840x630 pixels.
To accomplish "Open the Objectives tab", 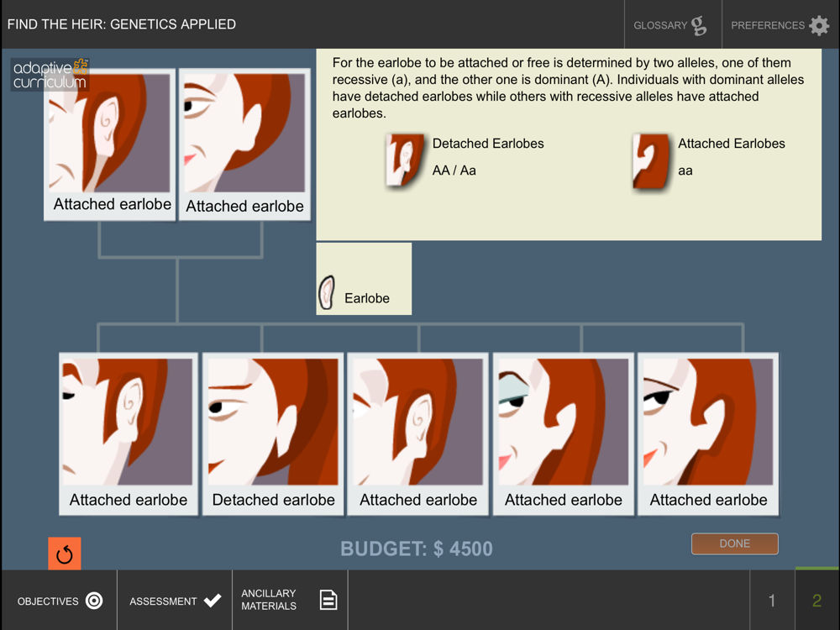I will [x=59, y=601].
